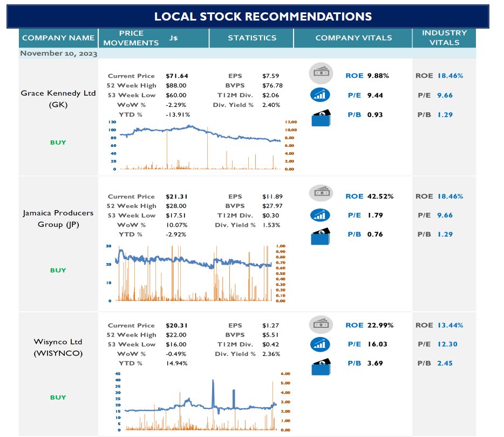
Task: Click Grace Kennedy EPS value $7.59
Action: coord(271,76)
